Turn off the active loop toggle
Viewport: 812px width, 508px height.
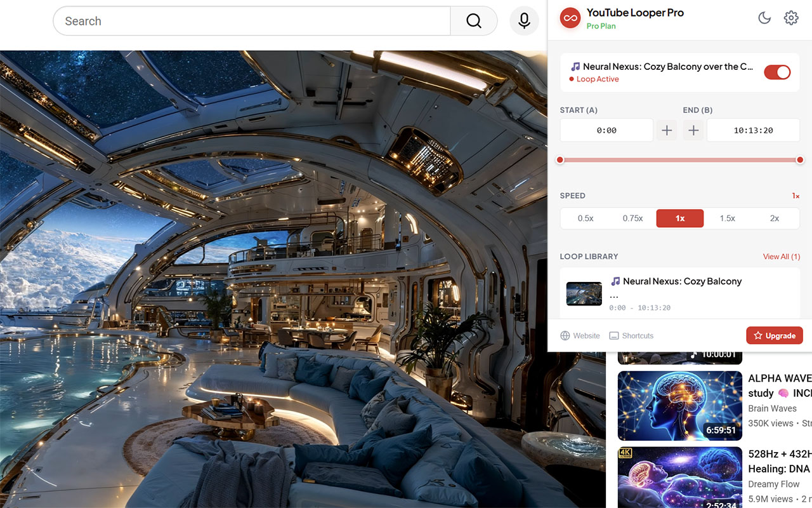click(777, 72)
